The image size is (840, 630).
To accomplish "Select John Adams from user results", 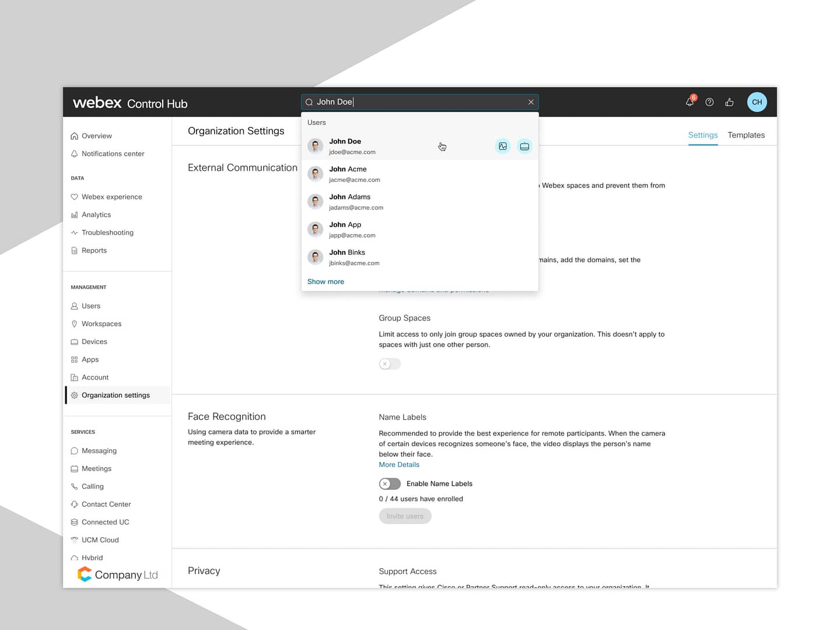I will click(x=350, y=202).
